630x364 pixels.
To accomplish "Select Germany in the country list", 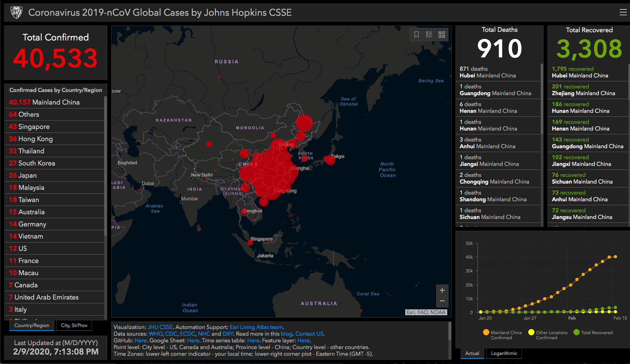I will click(55, 224).
